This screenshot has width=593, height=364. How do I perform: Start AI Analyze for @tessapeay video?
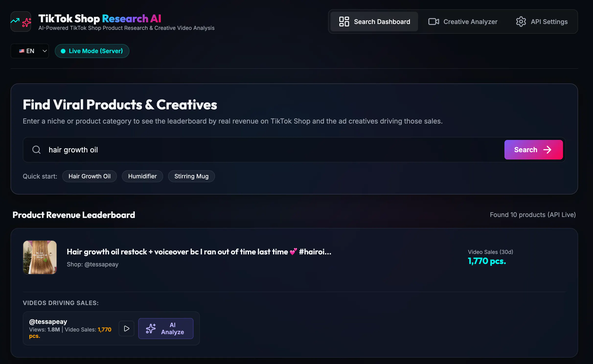click(166, 329)
